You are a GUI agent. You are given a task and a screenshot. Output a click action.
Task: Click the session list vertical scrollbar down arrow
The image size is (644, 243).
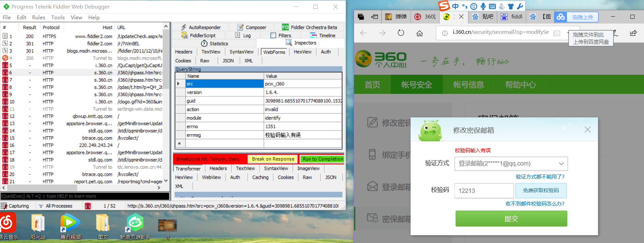(x=166, y=181)
